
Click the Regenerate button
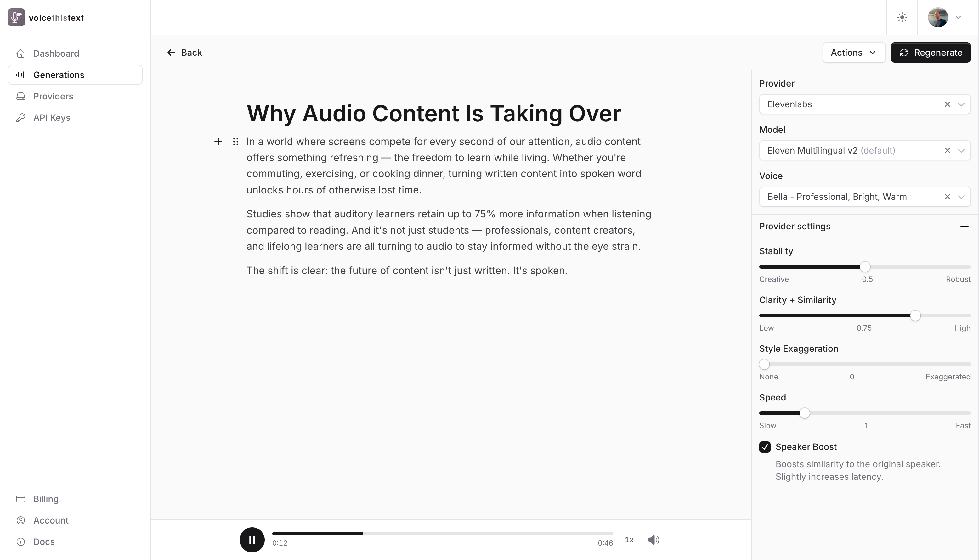coord(930,52)
